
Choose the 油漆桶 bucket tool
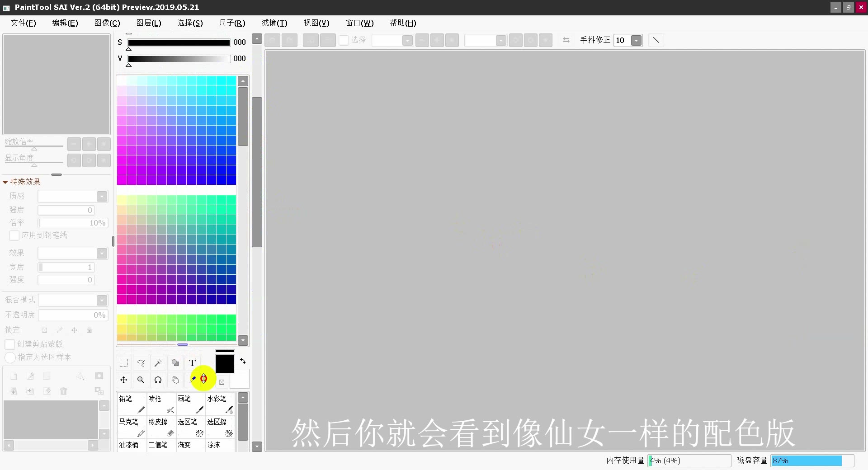pos(132,445)
